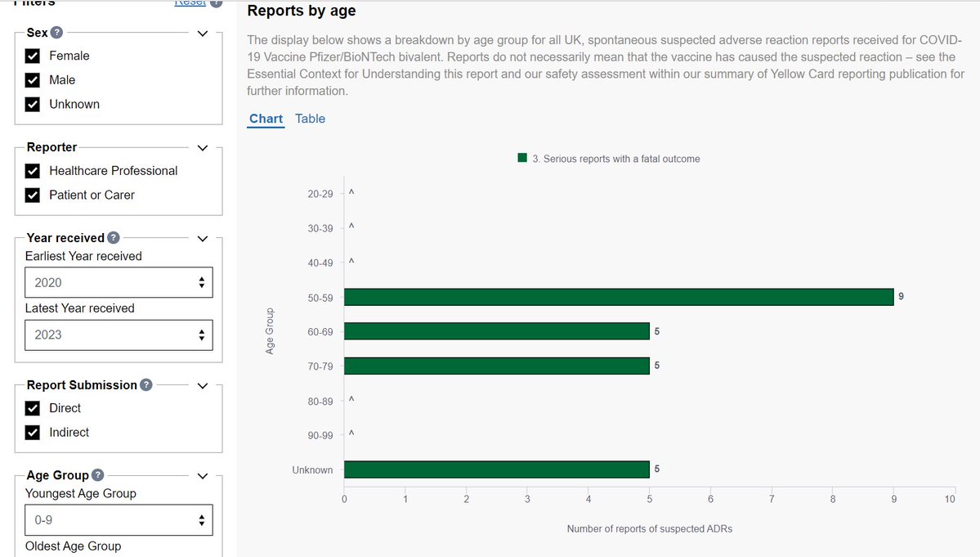
Task: Select the Youngest Age Group dropdown
Action: [x=119, y=519]
